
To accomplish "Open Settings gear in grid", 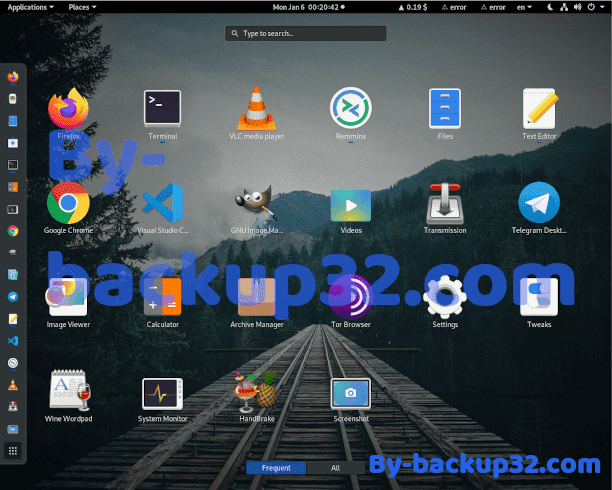I will click(x=445, y=297).
